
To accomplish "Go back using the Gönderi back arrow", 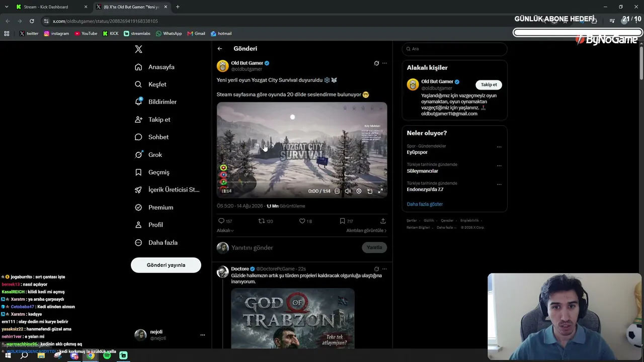I will click(220, 49).
